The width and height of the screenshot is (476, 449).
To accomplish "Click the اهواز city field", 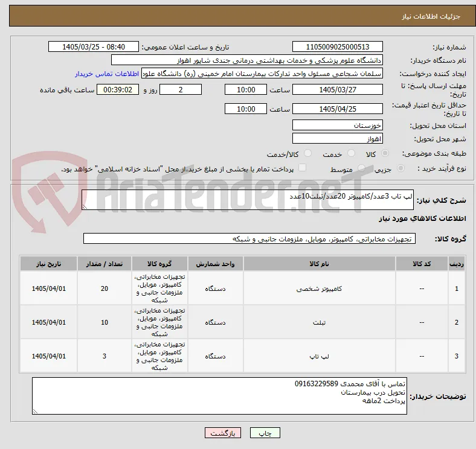I will pyautogui.click(x=337, y=138).
